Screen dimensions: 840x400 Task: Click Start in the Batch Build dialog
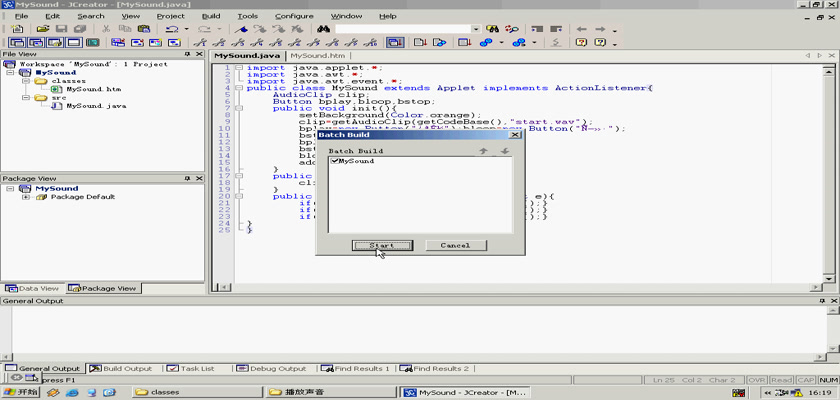click(x=382, y=245)
